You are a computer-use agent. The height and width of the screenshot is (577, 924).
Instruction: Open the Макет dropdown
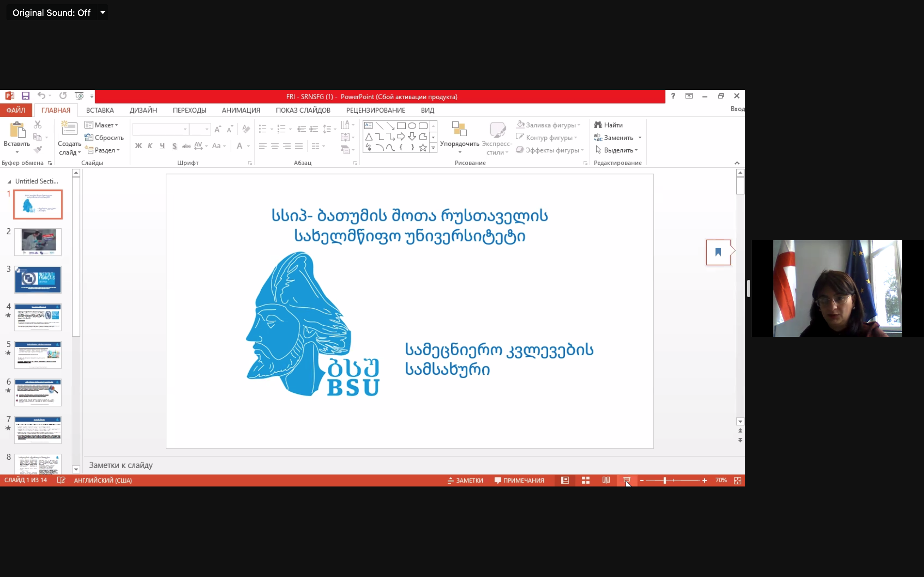101,125
